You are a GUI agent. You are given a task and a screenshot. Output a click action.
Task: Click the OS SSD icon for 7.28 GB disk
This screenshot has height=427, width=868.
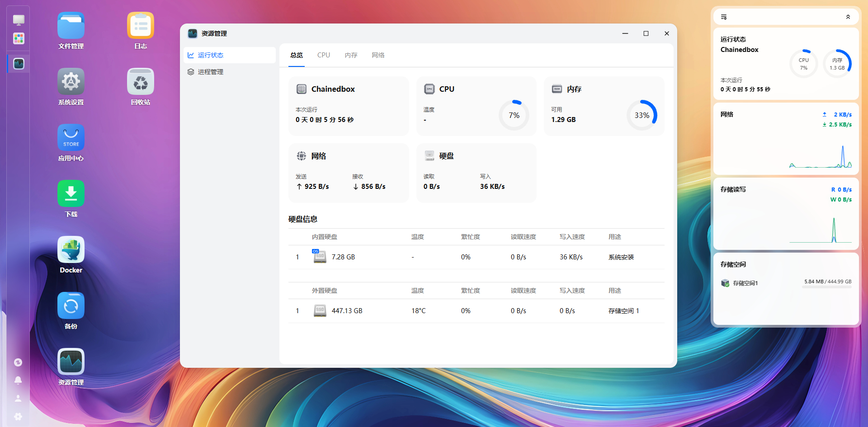pyautogui.click(x=319, y=256)
